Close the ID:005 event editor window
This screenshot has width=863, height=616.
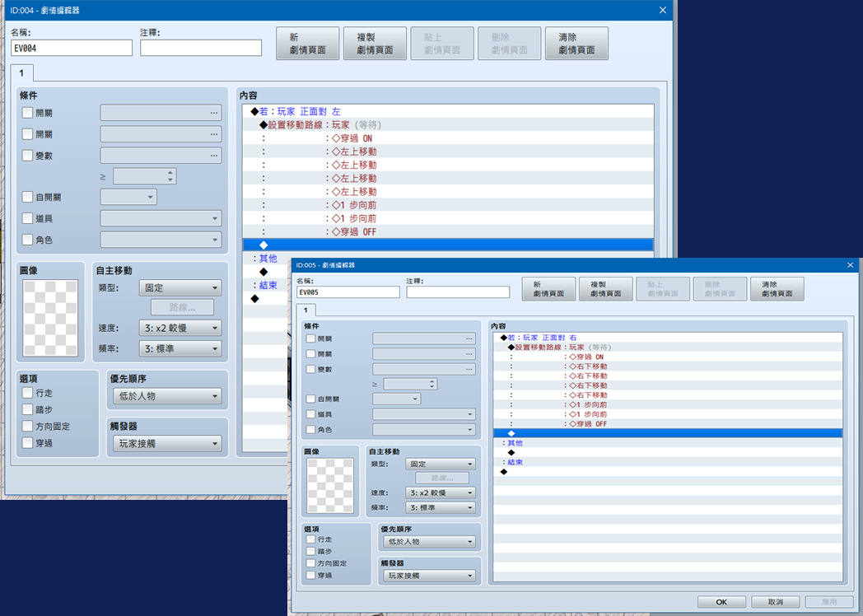(x=850, y=265)
